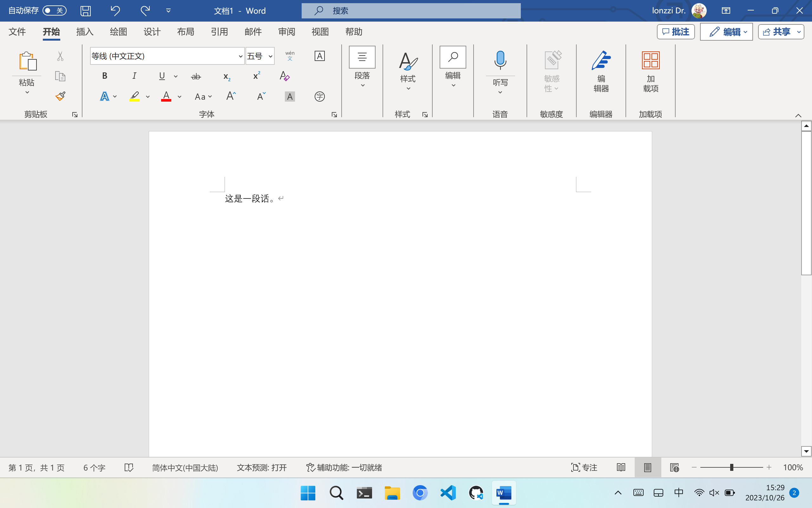Decrease the font size
Image resolution: width=812 pixels, height=508 pixels.
[261, 97]
